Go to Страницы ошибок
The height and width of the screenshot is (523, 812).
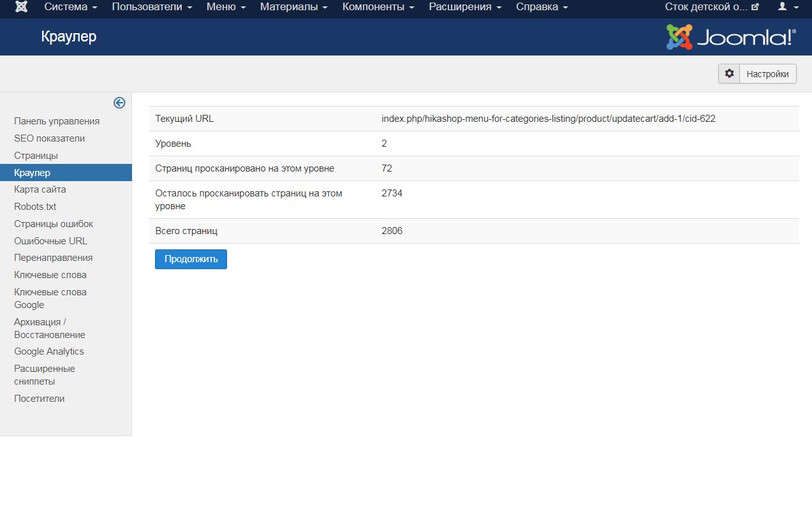click(x=54, y=224)
